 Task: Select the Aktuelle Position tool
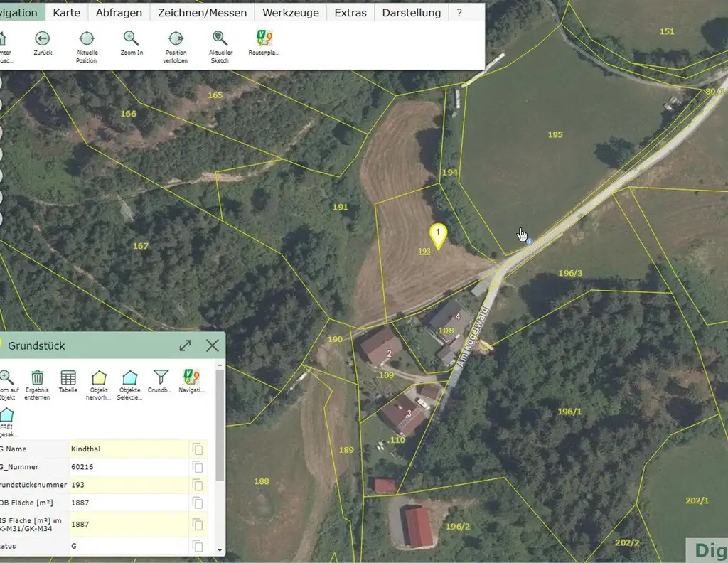[86, 38]
